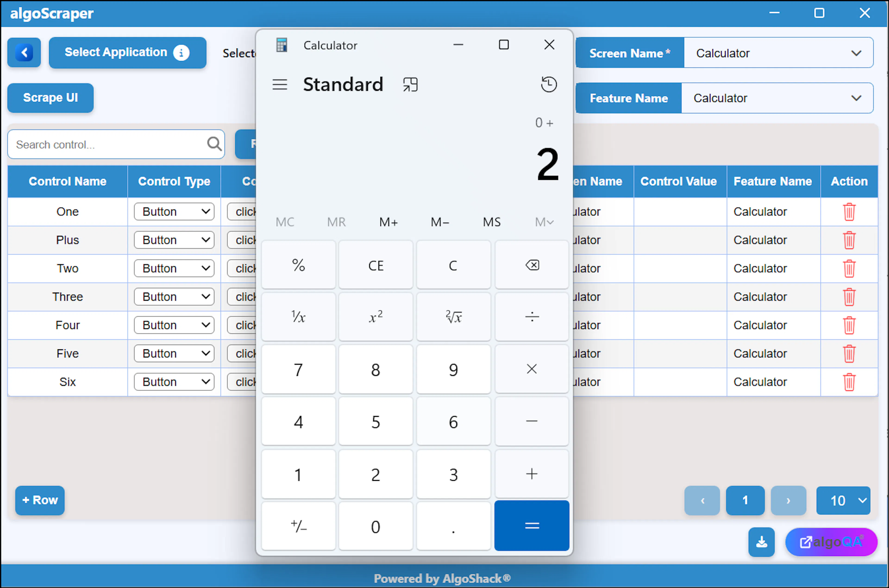Click the info icon on Select Application
889x588 pixels.
point(181,53)
